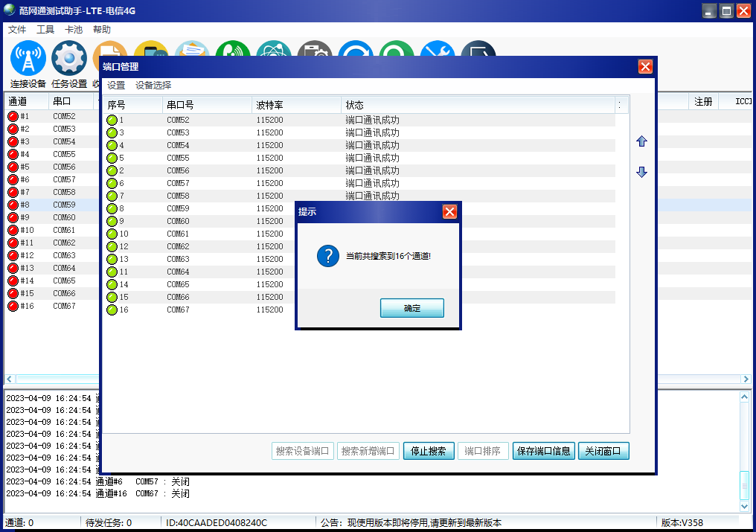Image resolution: width=756 pixels, height=532 pixels.
Task: Click log panel scroll down arrow
Action: (744, 507)
